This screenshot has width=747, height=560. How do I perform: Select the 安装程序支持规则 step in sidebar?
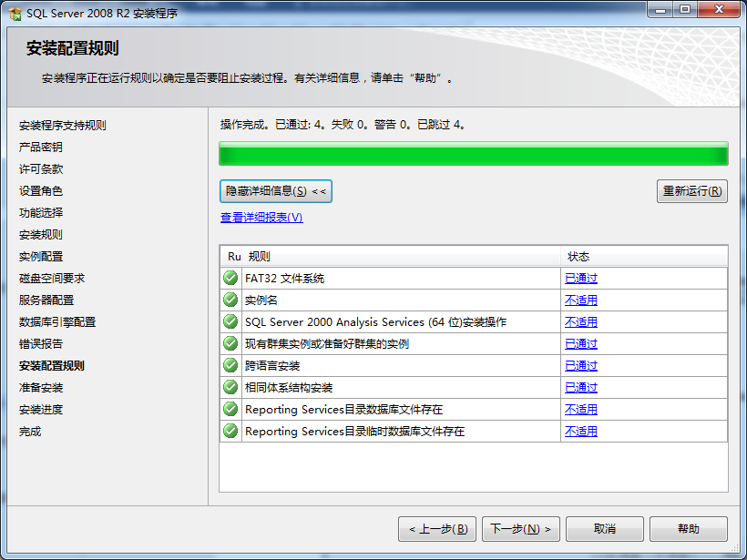pyautogui.click(x=63, y=126)
